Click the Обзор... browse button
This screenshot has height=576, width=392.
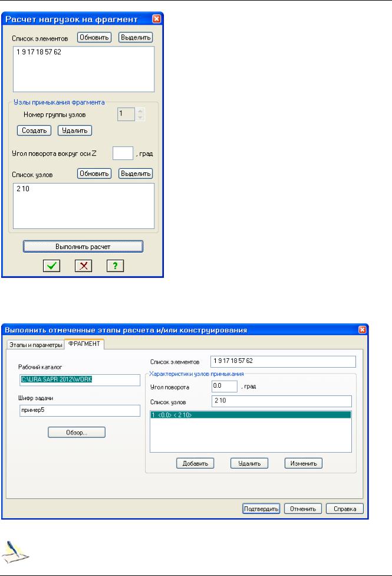tap(77, 433)
